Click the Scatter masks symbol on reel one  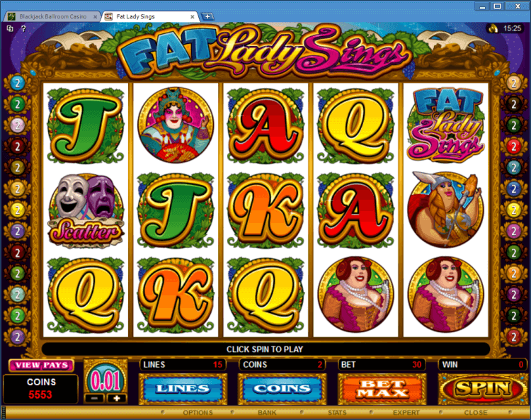86,210
